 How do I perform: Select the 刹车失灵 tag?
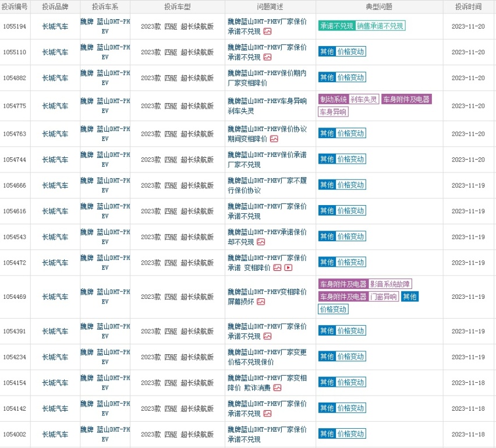(363, 100)
